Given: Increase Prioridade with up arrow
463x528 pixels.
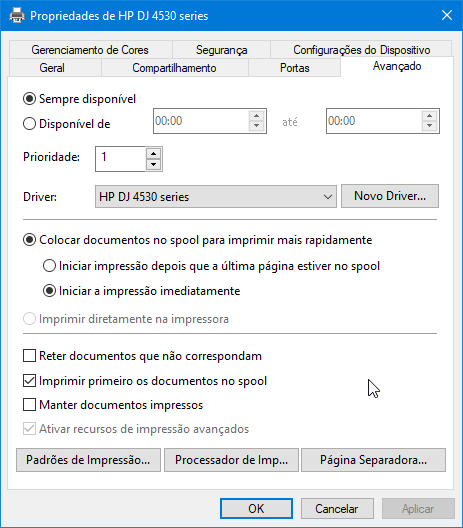Looking at the screenshot, I should coord(154,154).
